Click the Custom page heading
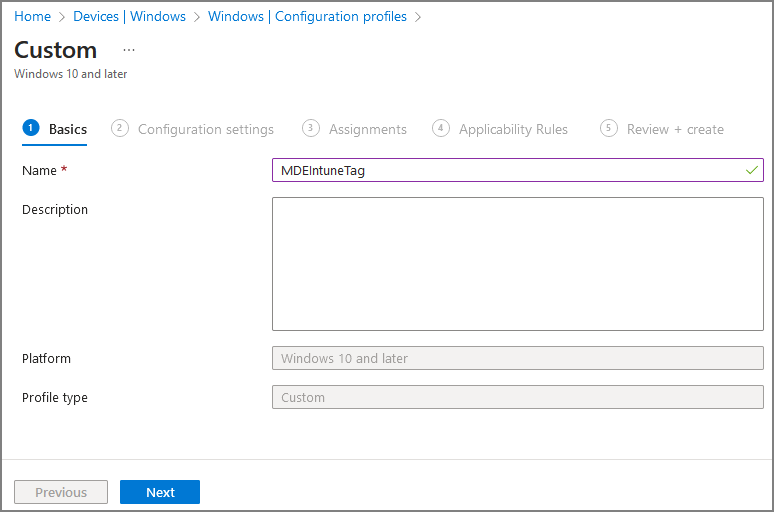Screen dimensions: 774x512 [55, 50]
